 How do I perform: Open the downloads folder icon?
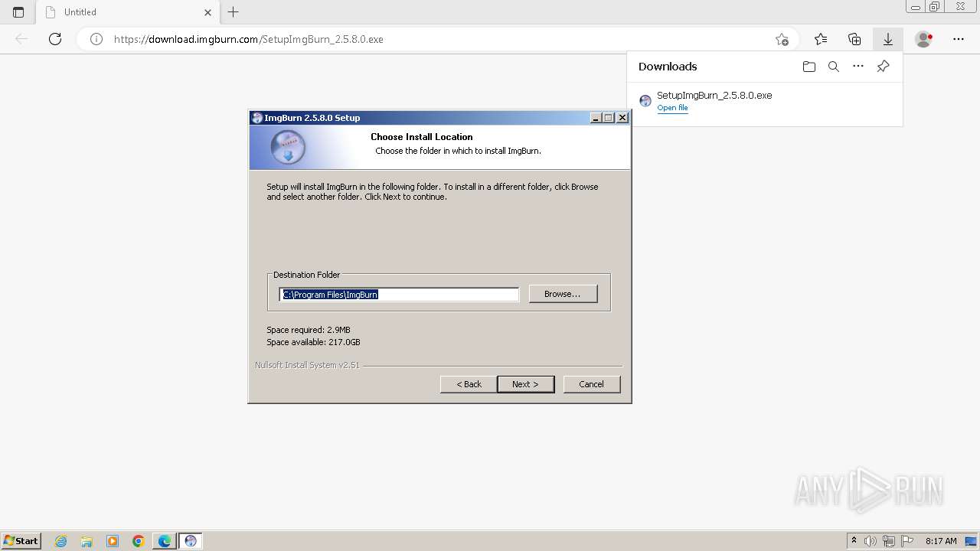(x=809, y=67)
